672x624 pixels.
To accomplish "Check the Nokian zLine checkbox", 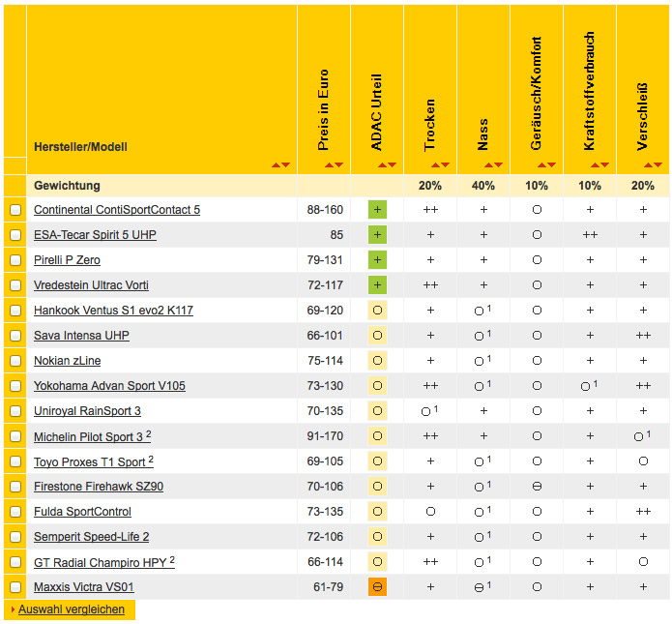I will (x=15, y=361).
